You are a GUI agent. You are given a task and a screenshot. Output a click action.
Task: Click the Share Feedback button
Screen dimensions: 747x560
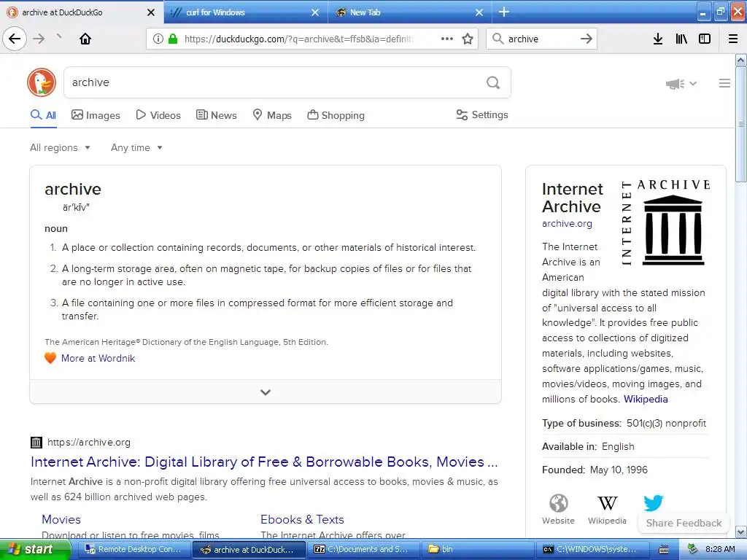(x=684, y=523)
